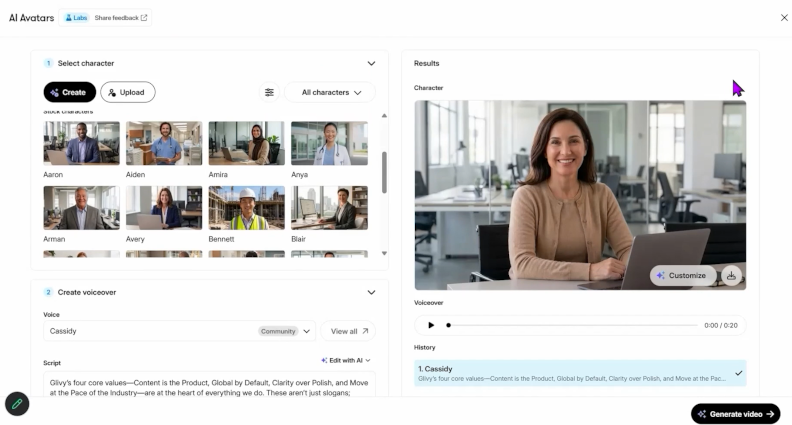Play the Cassidy voiceover preview
Screen dimensions: 792x425
(431, 325)
